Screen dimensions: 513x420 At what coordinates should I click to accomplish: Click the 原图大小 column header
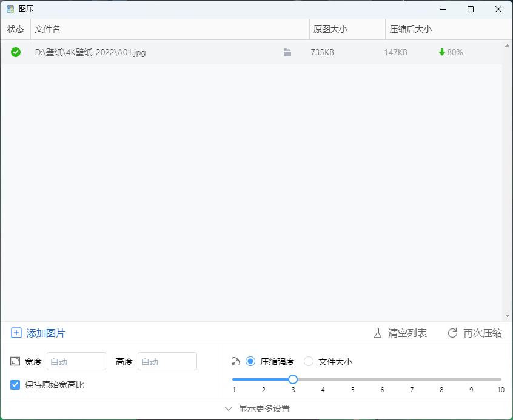(x=330, y=29)
